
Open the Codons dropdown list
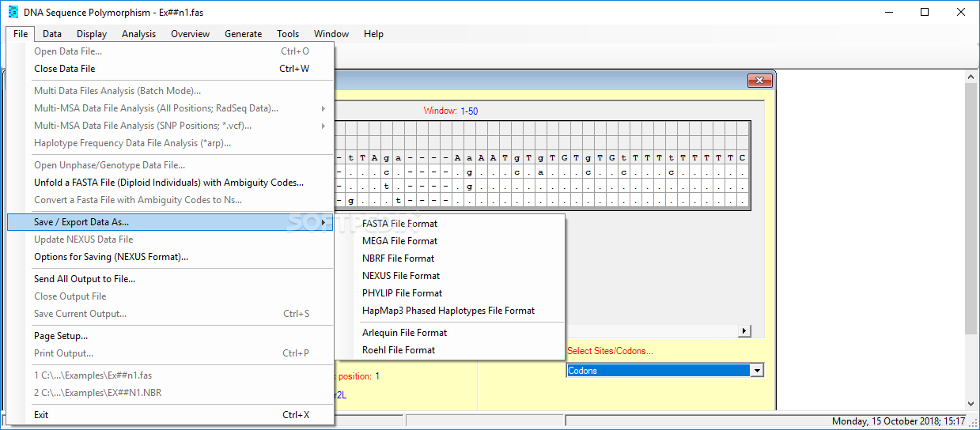757,371
